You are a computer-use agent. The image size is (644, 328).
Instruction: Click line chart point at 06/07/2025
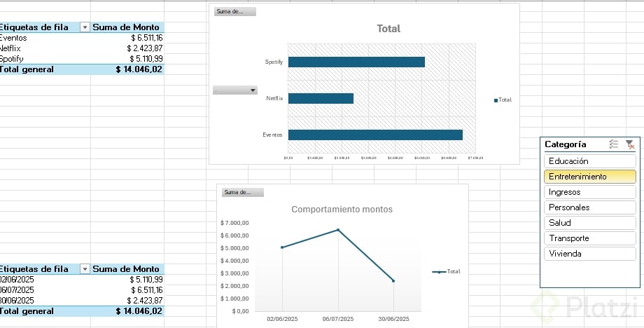(x=338, y=230)
